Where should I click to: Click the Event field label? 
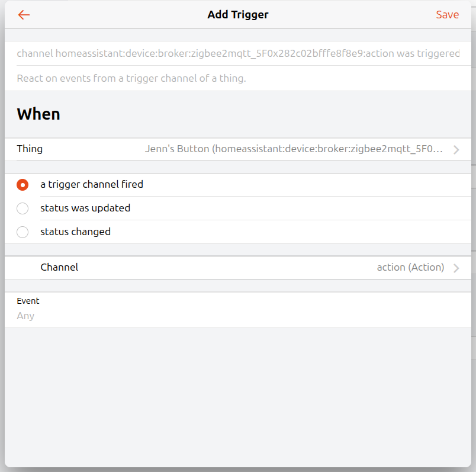tap(28, 301)
